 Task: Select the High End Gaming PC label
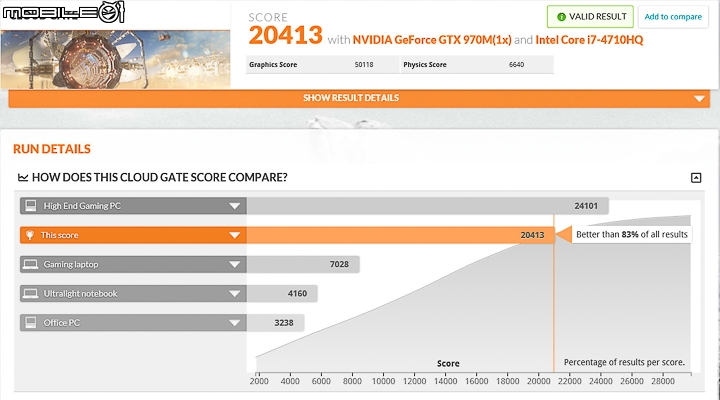coord(82,206)
